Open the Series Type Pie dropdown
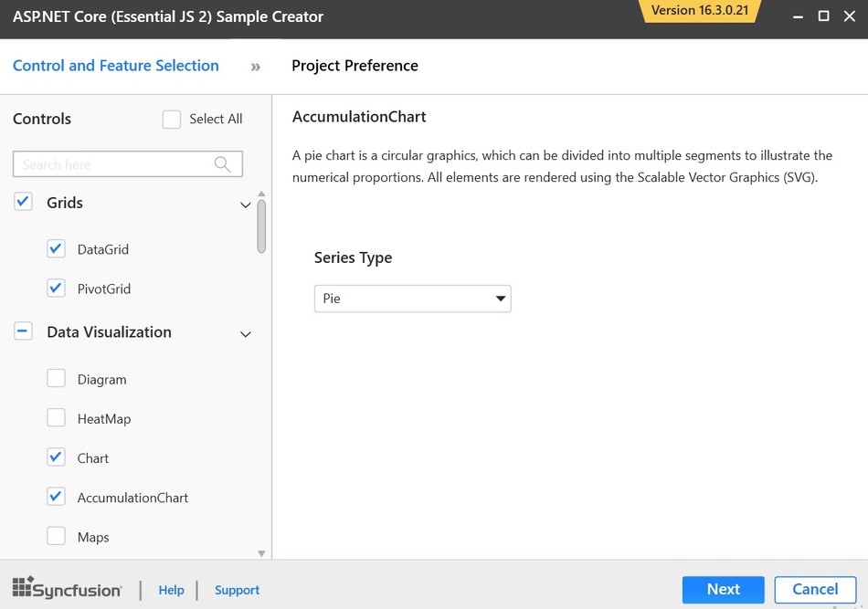868x609 pixels. 412,299
